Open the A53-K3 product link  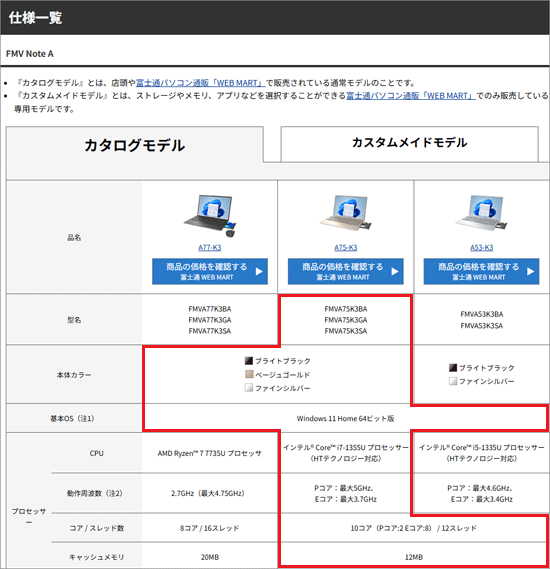pos(481,247)
